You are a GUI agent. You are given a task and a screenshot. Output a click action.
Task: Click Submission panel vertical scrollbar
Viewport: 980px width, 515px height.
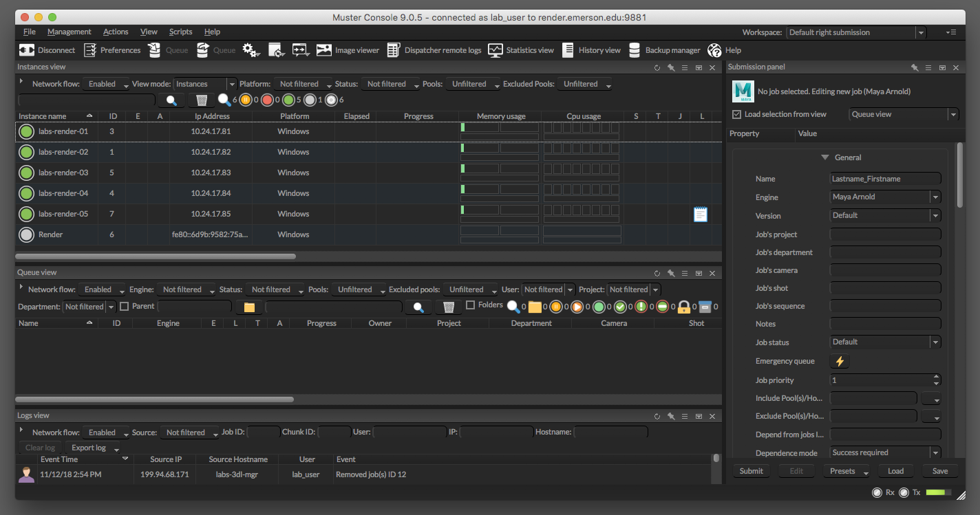pos(959,175)
